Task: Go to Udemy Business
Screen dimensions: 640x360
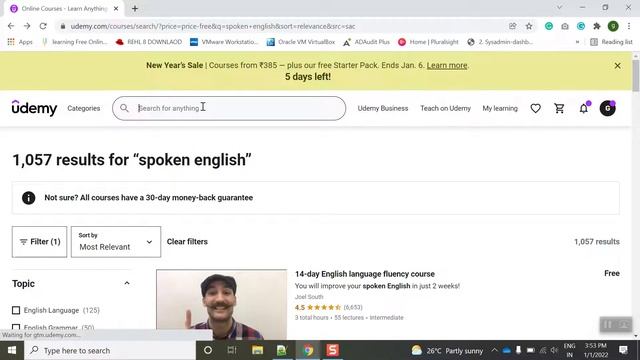Action: [383, 108]
